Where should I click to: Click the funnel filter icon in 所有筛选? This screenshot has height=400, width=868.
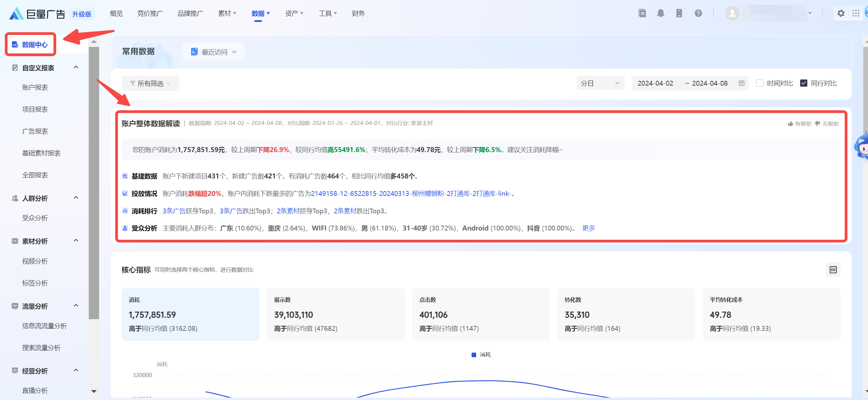[x=133, y=83]
